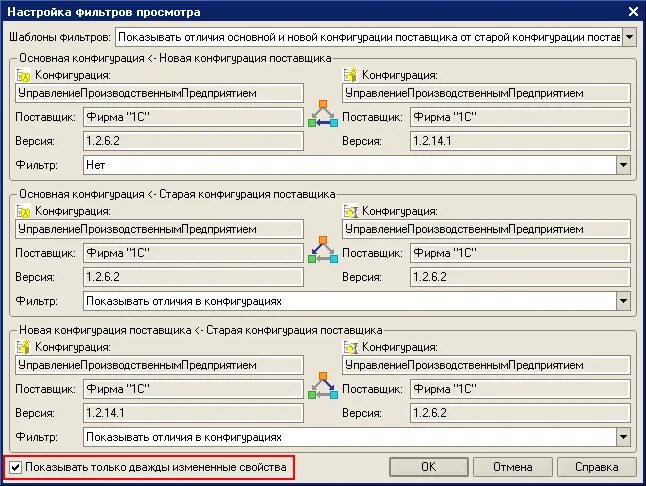This screenshot has width=646, height=486.
Task: Click Версия field 1.2.6.2 in first group
Action: click(x=193, y=141)
